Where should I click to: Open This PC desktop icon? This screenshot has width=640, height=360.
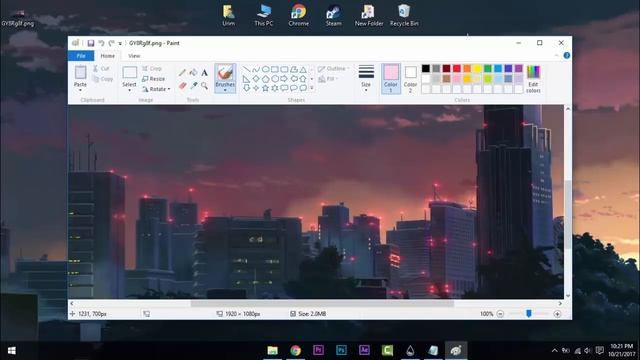pos(264,15)
